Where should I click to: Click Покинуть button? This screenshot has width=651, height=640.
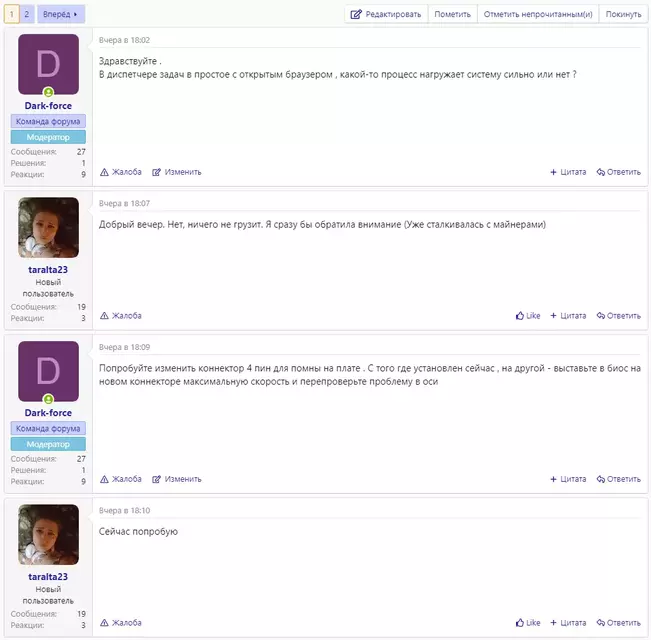click(x=623, y=14)
